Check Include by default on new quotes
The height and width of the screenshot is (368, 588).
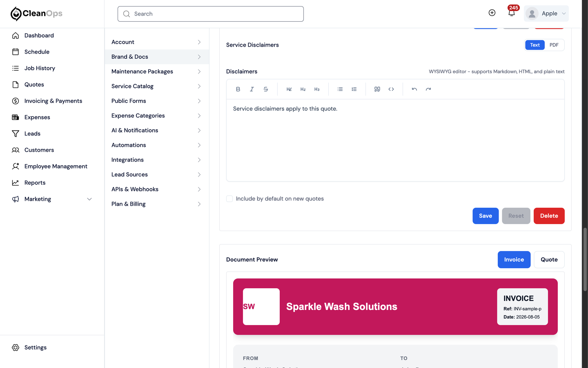pos(229,199)
